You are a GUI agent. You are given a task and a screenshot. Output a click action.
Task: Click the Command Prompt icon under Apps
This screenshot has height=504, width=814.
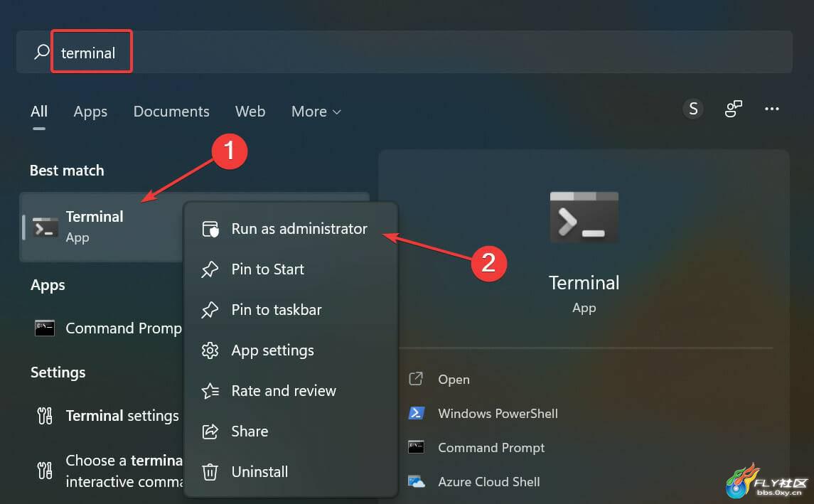coord(45,328)
